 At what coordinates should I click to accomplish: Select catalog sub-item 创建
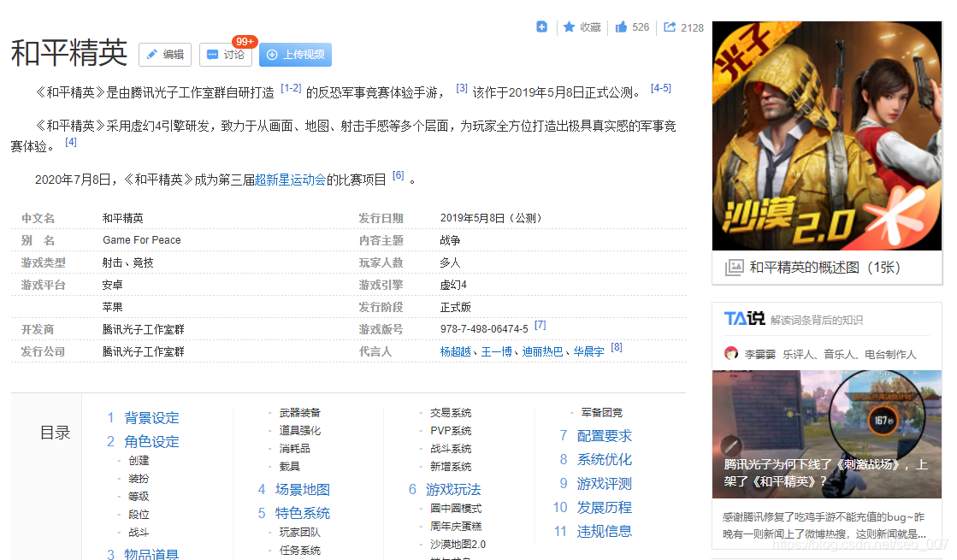pyautogui.click(x=139, y=461)
